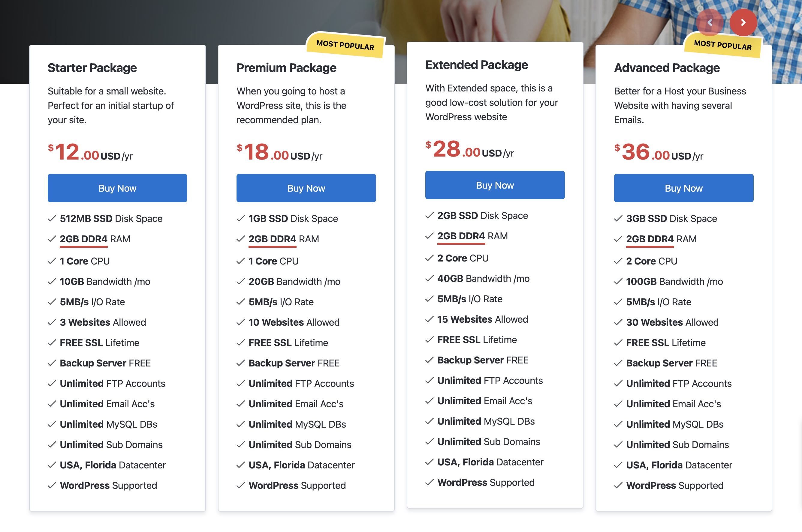Click checkmark beside 3 Websites Allowed
The image size is (802, 532).
(x=52, y=322)
